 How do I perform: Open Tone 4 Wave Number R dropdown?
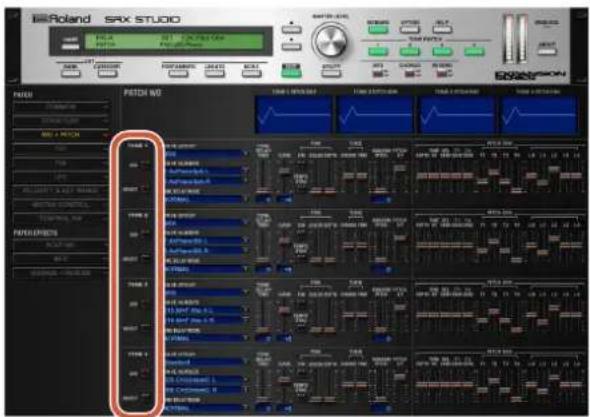[207, 390]
